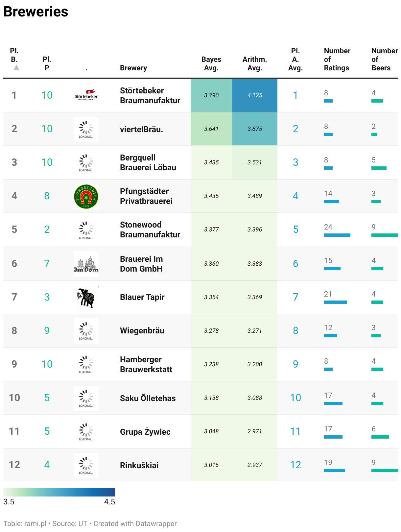Click the Stonewood Braumanufaktur brewery name
Image resolution: width=401 pixels, height=532 pixels.
150,230
